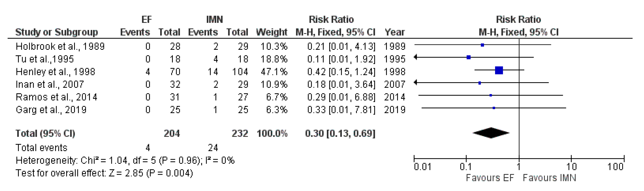This screenshot has width=644, height=191.
Task: Click the axis tick labeled 10
Action: point(571,167)
